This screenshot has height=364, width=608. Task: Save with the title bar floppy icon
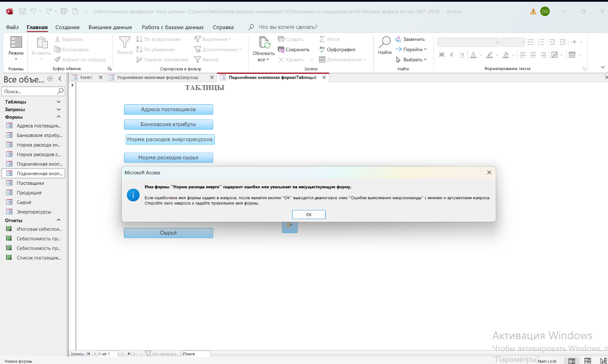(x=22, y=11)
